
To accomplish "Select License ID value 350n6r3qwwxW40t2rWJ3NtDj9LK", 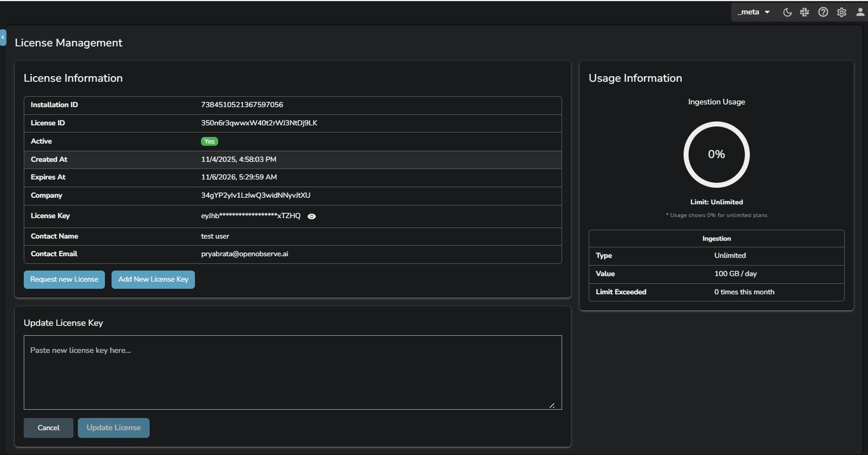I will pos(259,123).
